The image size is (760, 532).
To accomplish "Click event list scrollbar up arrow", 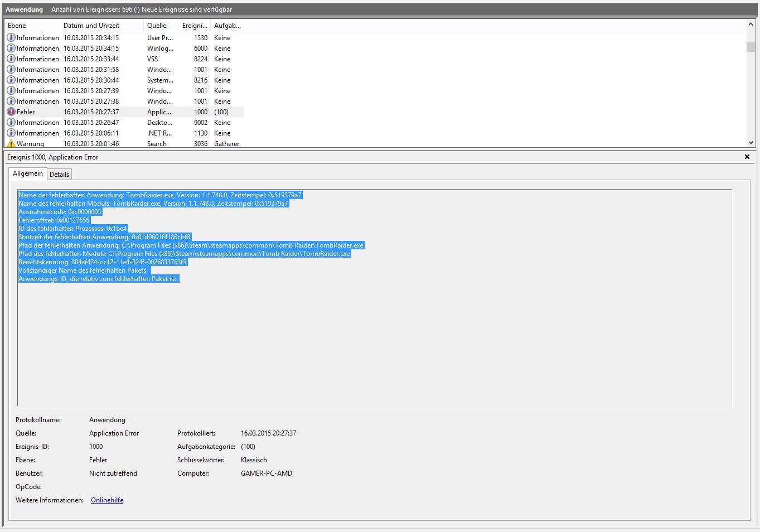I will [751, 24].
